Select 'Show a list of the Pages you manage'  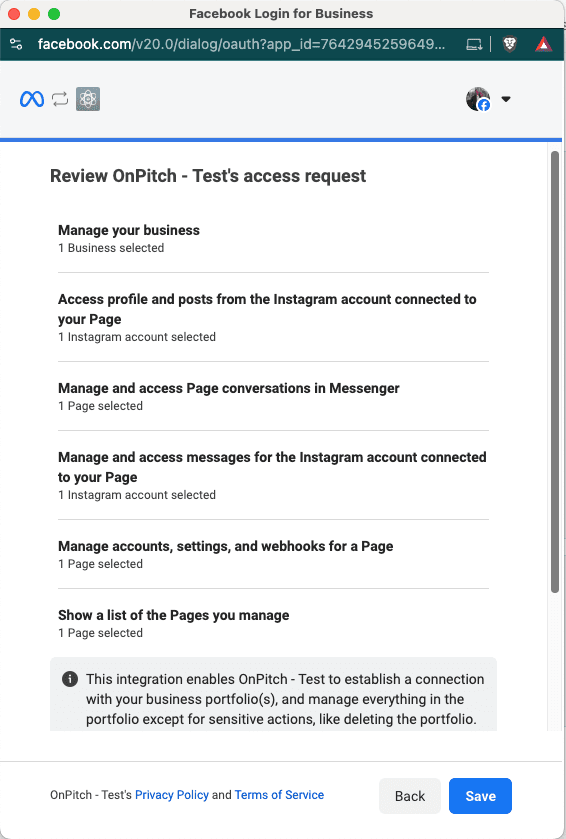pyautogui.click(x=174, y=615)
